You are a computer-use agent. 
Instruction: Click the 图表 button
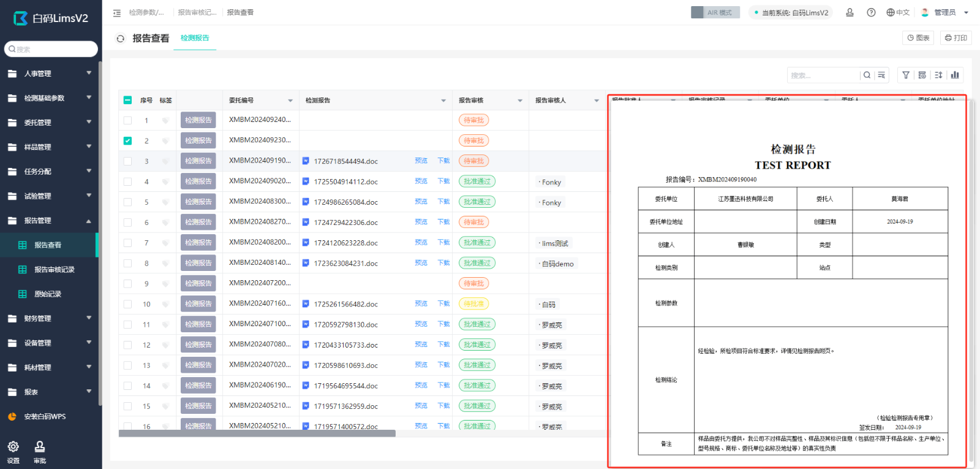(x=918, y=38)
